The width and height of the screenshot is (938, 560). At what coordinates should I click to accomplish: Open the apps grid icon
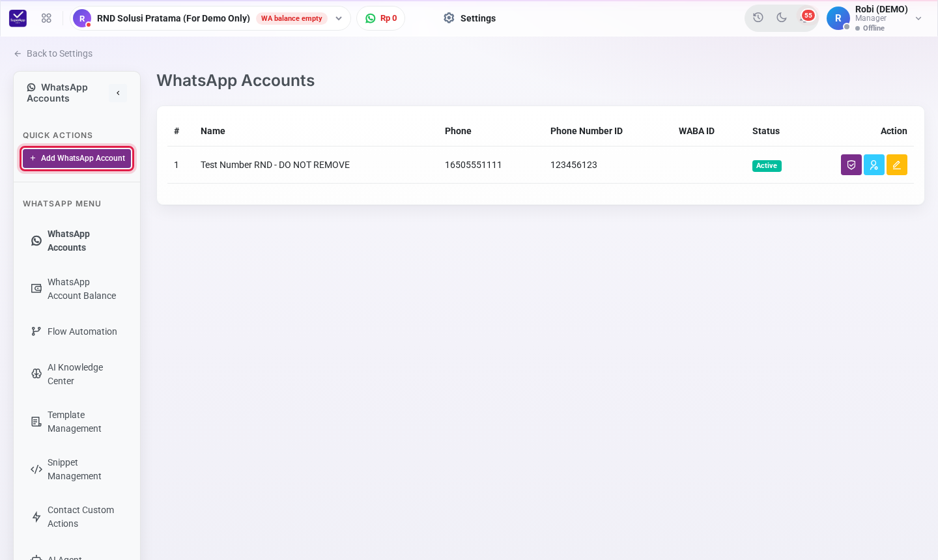tap(46, 18)
